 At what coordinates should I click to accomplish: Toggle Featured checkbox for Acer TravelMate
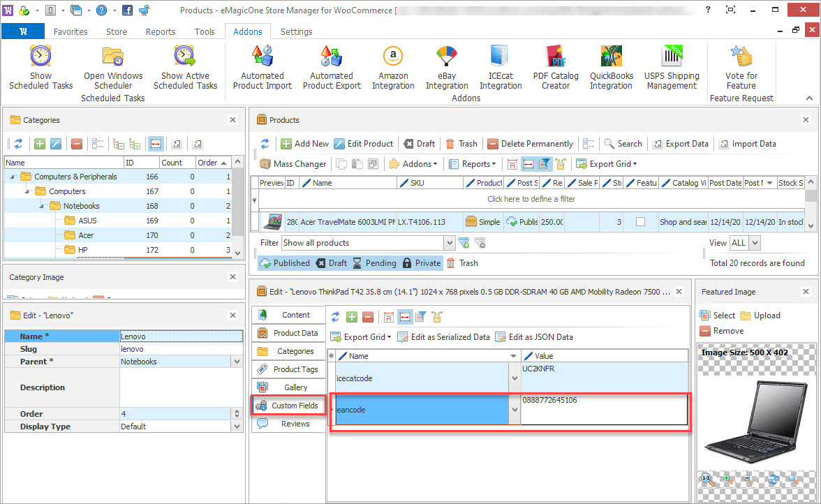click(x=640, y=222)
